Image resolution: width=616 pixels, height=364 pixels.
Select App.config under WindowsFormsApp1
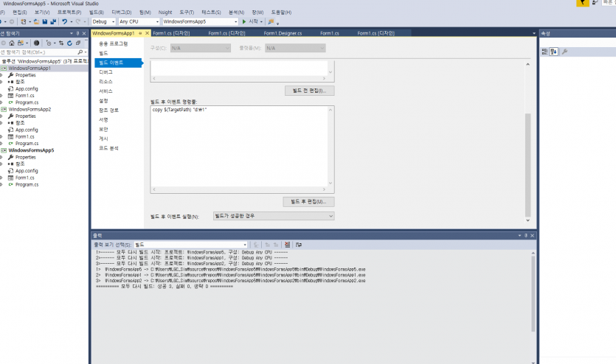click(x=27, y=88)
